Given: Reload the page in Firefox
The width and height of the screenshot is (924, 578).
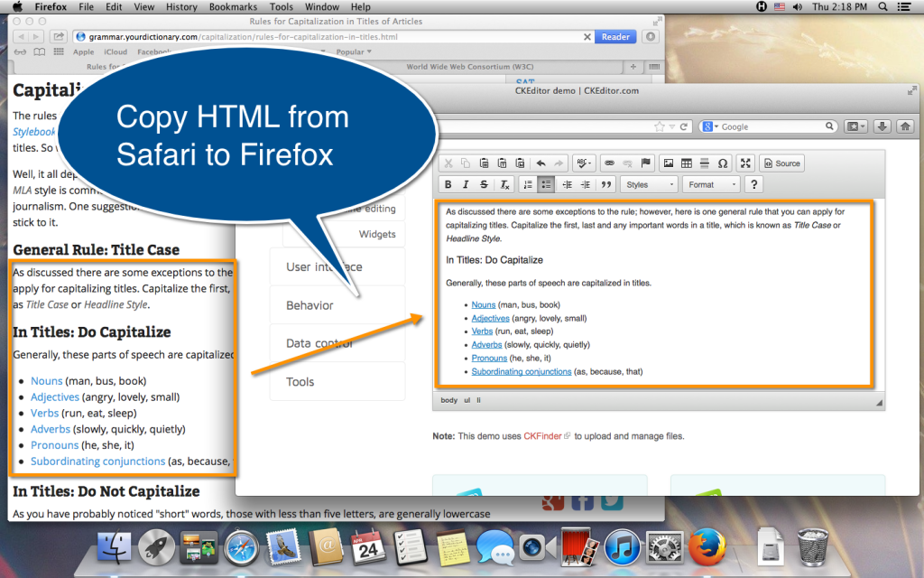Looking at the screenshot, I should click(x=684, y=126).
